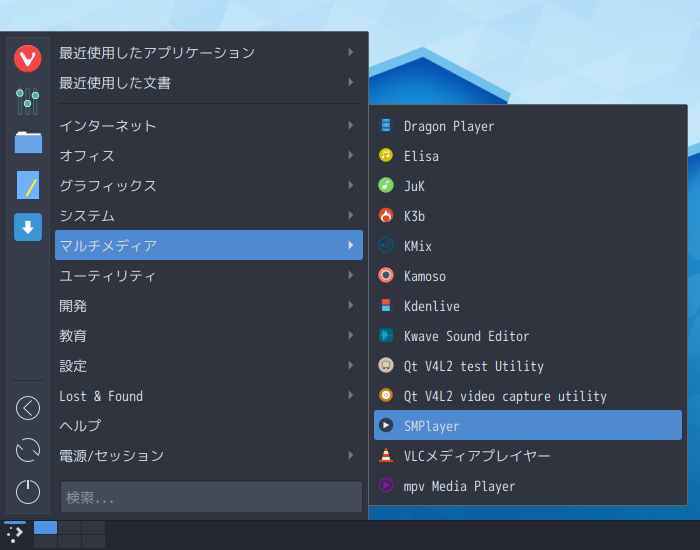Click the ヘルプ menu entry
700x550 pixels.
pos(209,425)
